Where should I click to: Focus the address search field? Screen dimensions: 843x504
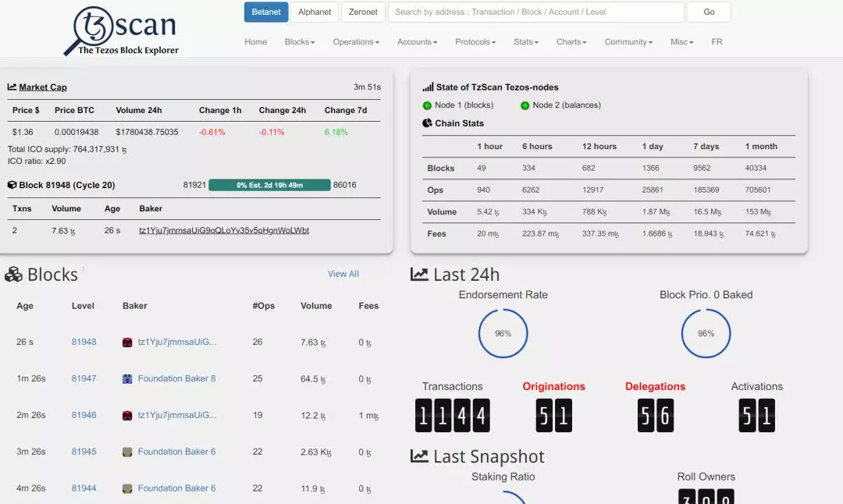pos(536,12)
